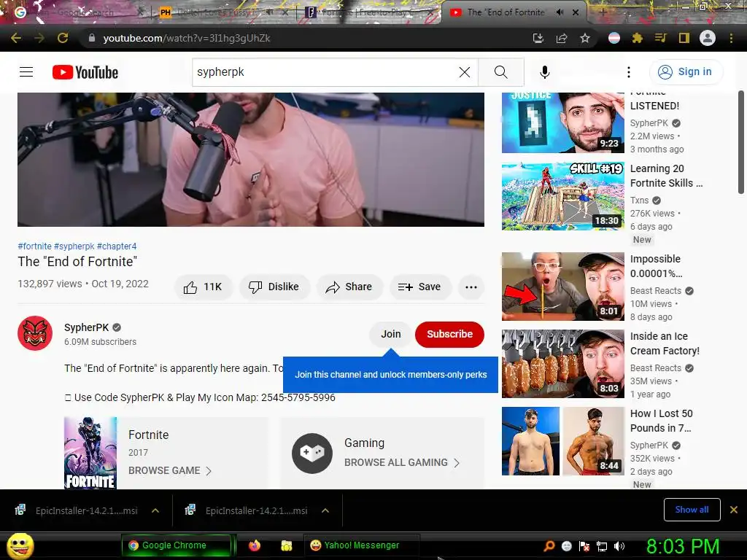This screenshot has height=560, width=747.
Task: Like the video with thumbs up
Action: coord(204,287)
